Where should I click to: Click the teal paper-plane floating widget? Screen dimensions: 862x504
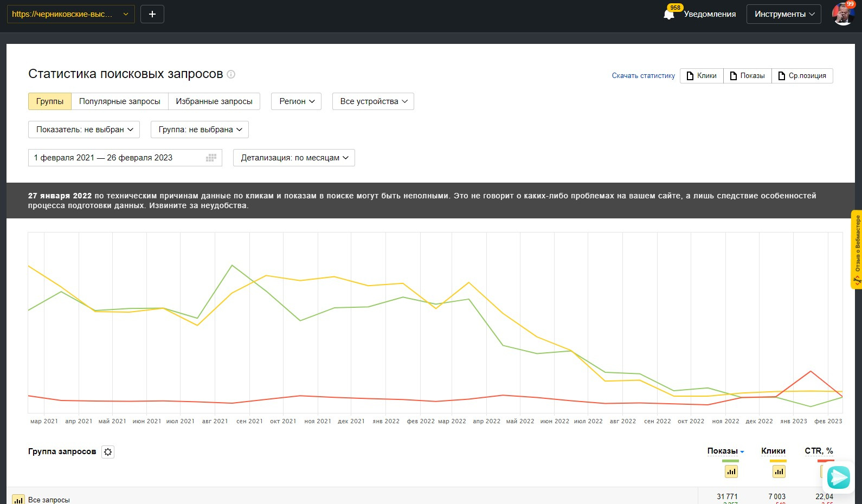click(839, 477)
